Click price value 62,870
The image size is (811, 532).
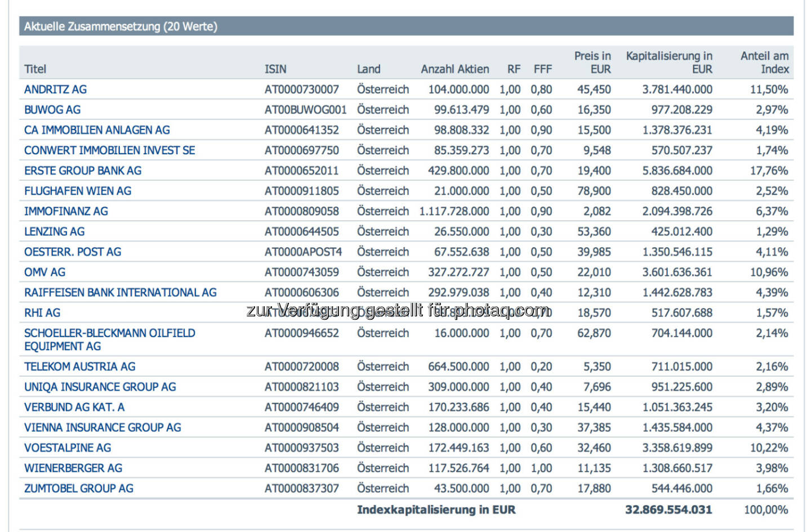594,333
